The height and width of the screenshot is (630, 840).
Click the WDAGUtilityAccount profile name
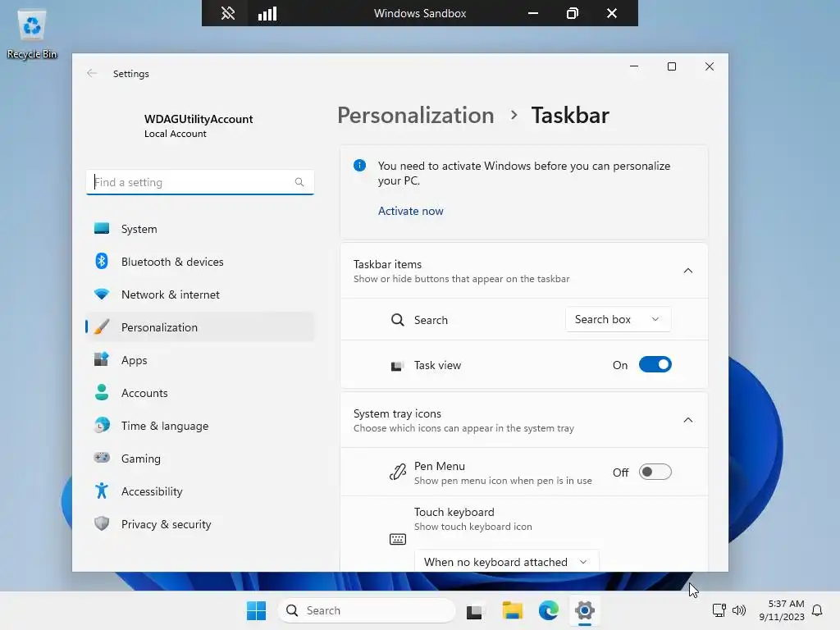coord(199,119)
